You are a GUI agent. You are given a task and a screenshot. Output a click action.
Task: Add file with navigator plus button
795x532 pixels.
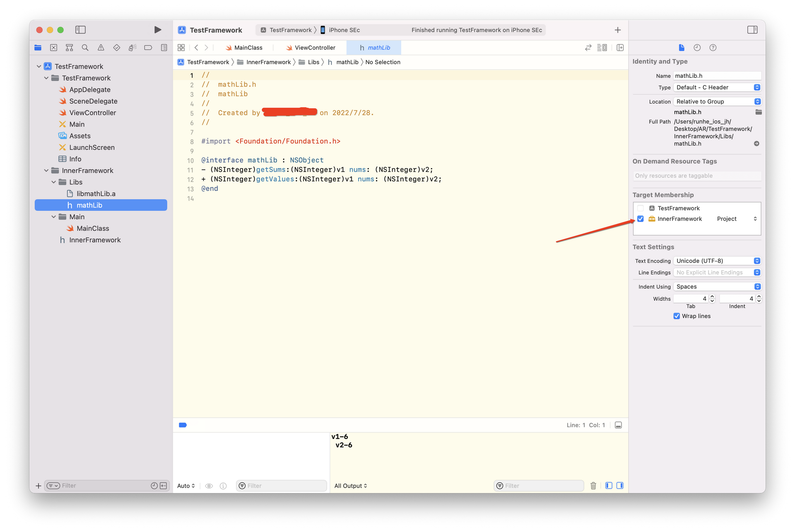pyautogui.click(x=39, y=486)
